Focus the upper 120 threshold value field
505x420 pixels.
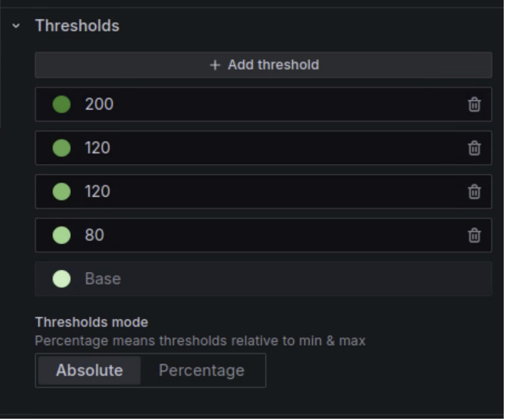[269, 148]
